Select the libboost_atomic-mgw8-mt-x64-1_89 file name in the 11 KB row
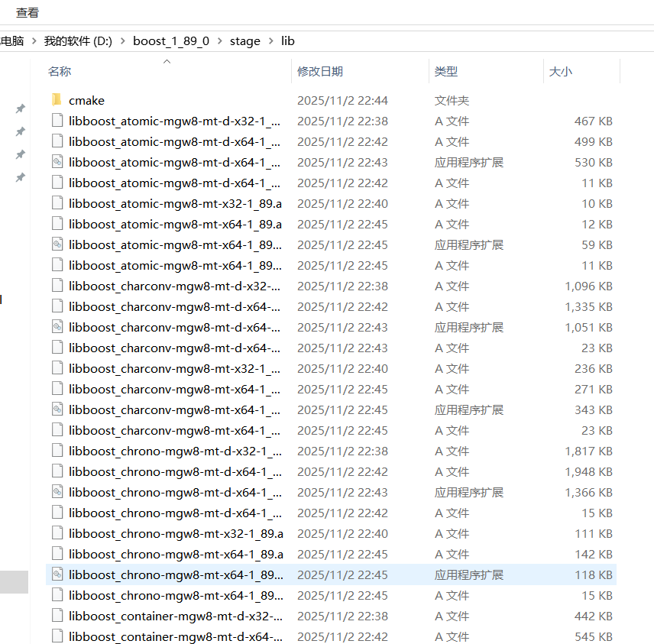The image size is (654, 644). (176, 266)
